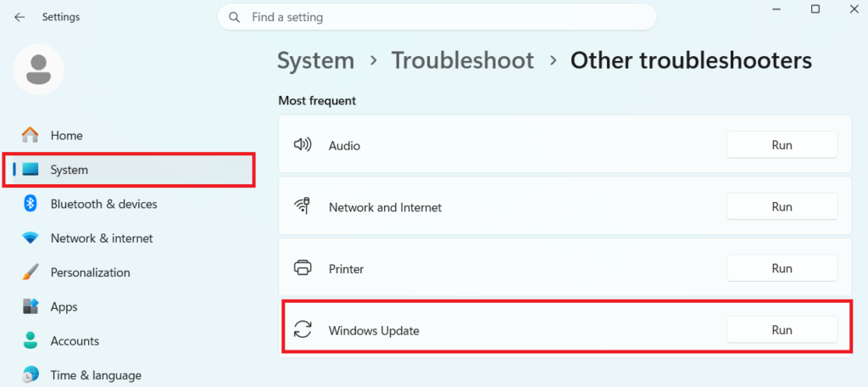
Task: Click the Windows Update sync icon
Action: click(x=303, y=330)
